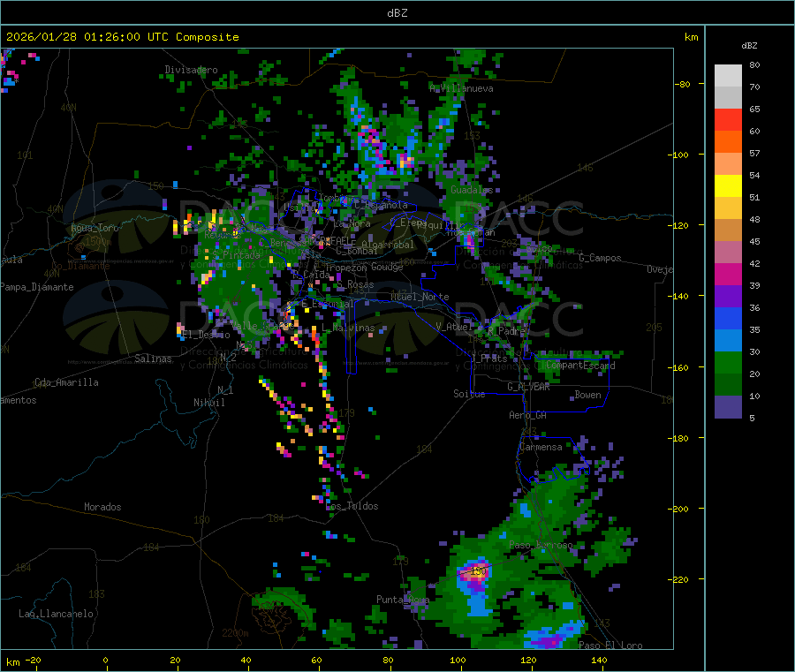Click the 'S_Rosas' map label
The height and width of the screenshot is (672, 795).
355,285
